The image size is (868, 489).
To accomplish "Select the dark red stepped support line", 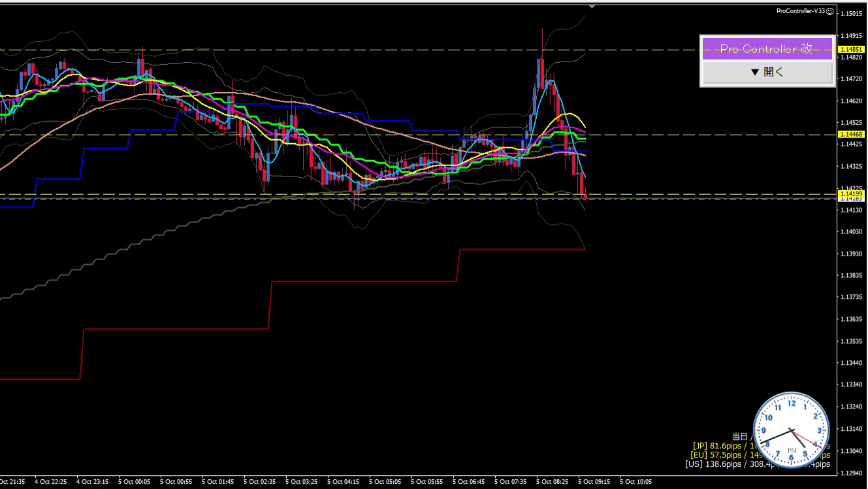I will [x=294, y=314].
